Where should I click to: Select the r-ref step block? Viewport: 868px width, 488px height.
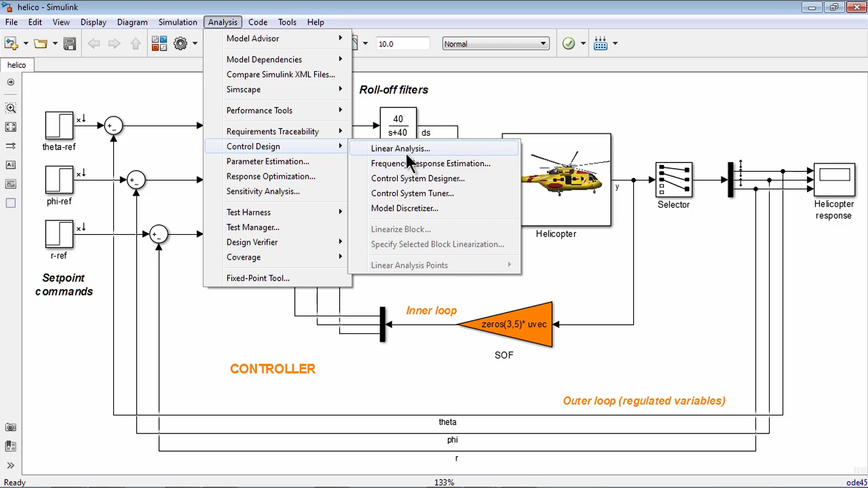coord(59,234)
